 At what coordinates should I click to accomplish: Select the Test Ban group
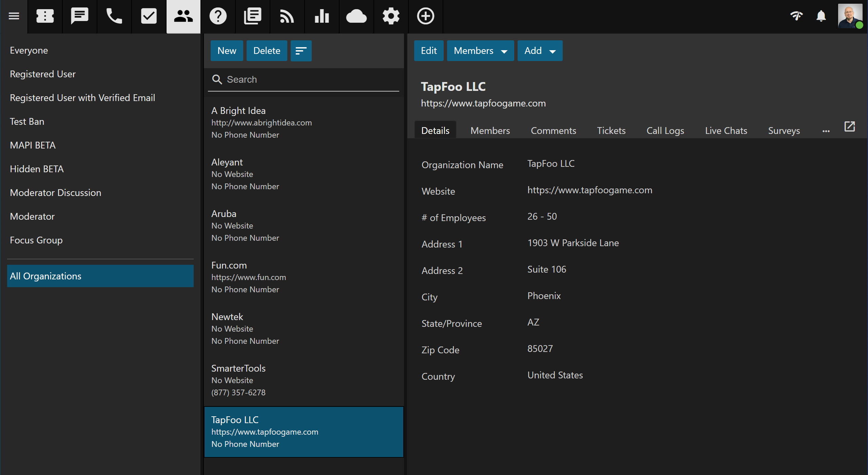point(100,121)
